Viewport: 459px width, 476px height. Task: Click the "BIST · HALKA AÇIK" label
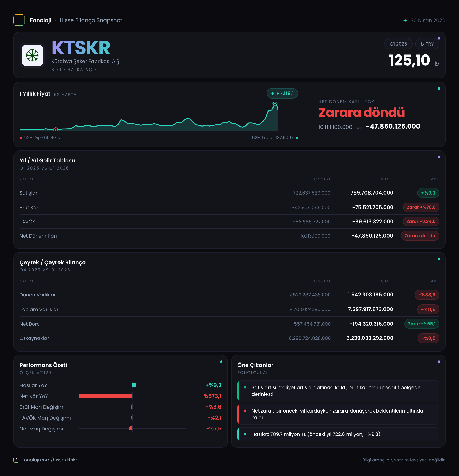pyautogui.click(x=74, y=70)
